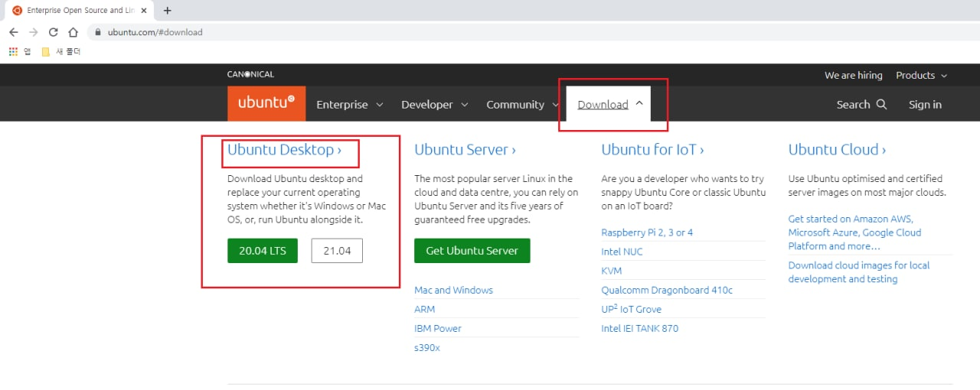This screenshot has height=390, width=980.
Task: Go back with the browser back arrow
Action: (13, 32)
